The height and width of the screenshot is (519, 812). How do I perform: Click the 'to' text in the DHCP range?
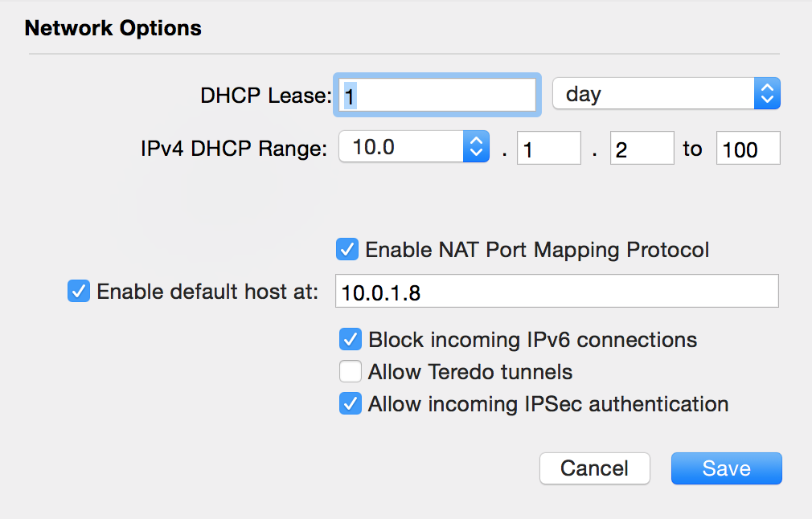(692, 149)
